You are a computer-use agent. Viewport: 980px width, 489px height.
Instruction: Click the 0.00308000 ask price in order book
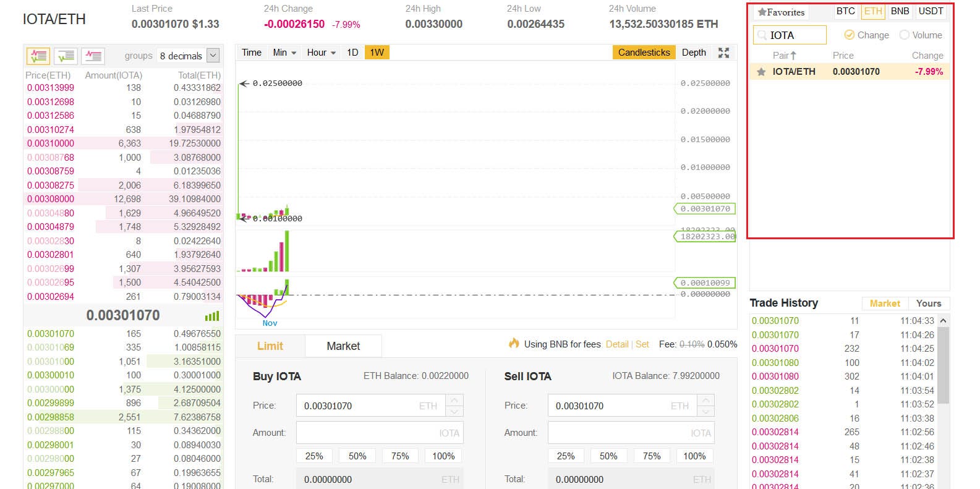[51, 199]
